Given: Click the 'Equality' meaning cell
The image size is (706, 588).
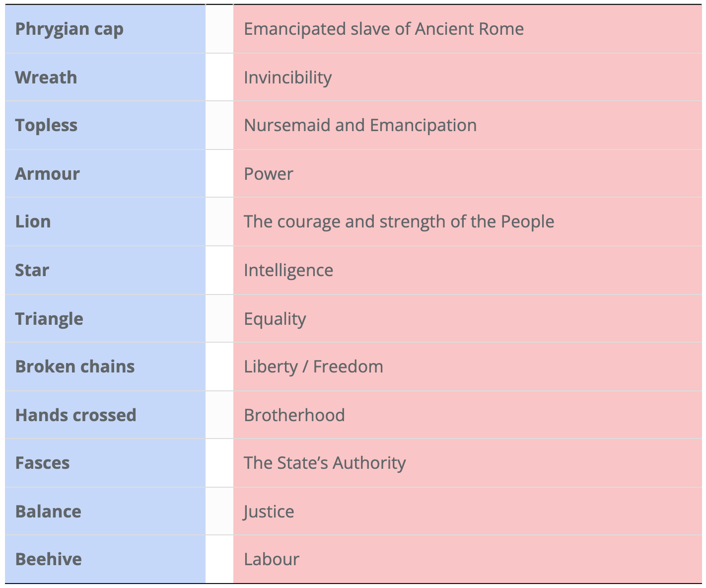Looking at the screenshot, I should tap(275, 319).
